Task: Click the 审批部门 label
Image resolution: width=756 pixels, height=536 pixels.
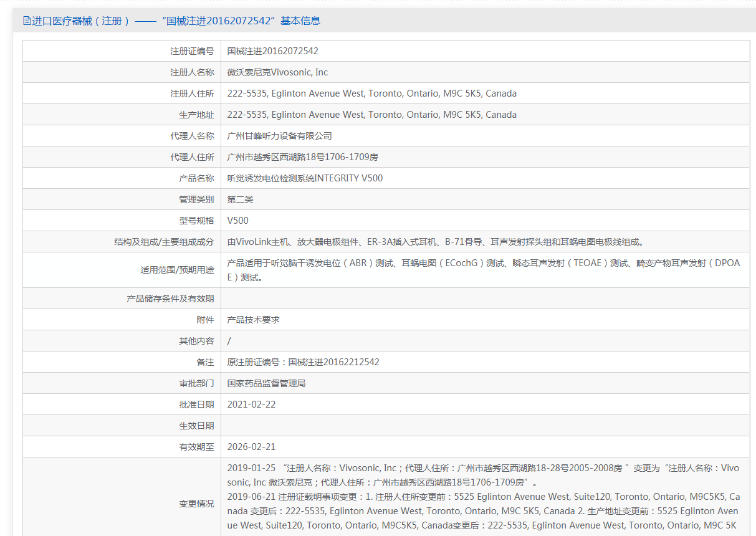Action: tap(197, 383)
